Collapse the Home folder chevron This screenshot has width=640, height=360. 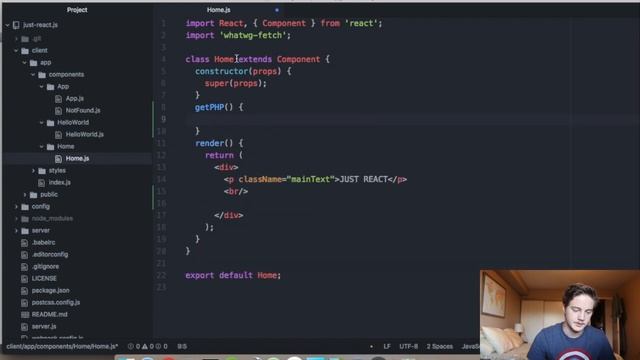point(42,147)
